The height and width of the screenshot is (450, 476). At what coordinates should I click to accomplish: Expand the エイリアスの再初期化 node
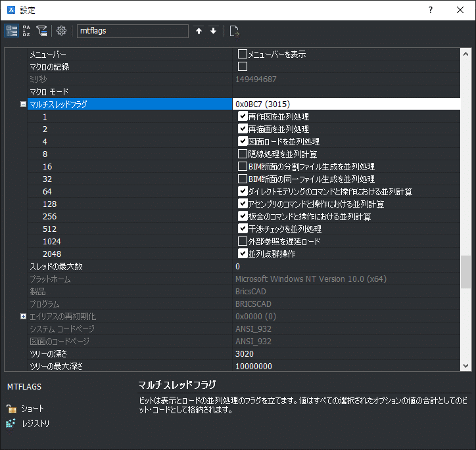point(23,316)
